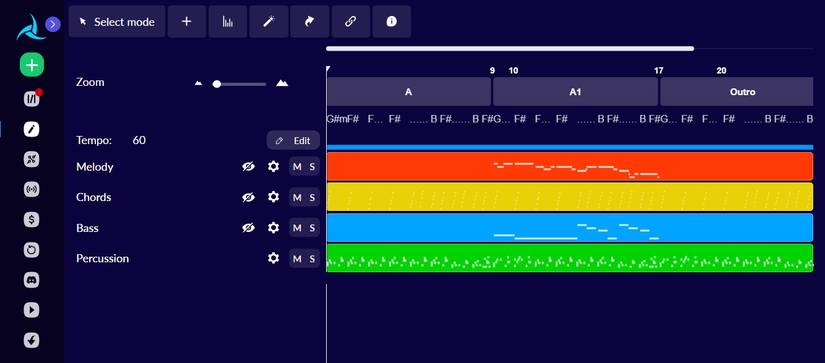Screen dimensions: 825x363
Task: Click the blue Bass track lane
Action: (x=570, y=227)
